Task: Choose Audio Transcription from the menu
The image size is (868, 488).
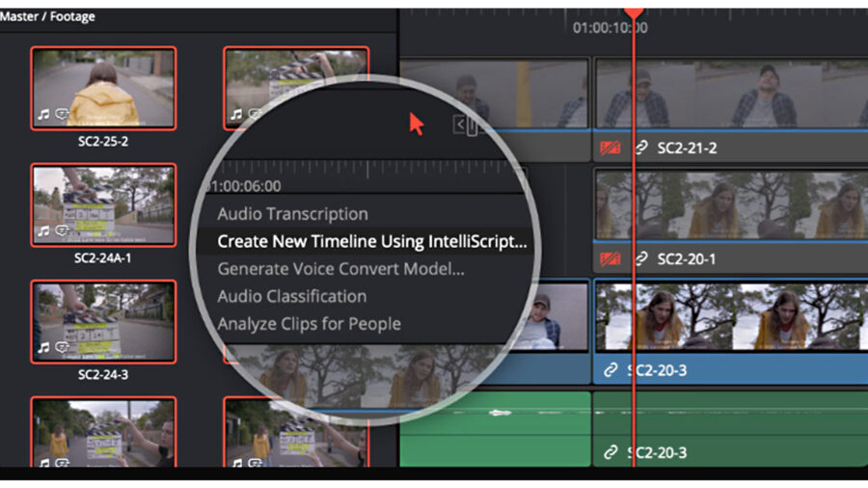Action: pos(292,213)
